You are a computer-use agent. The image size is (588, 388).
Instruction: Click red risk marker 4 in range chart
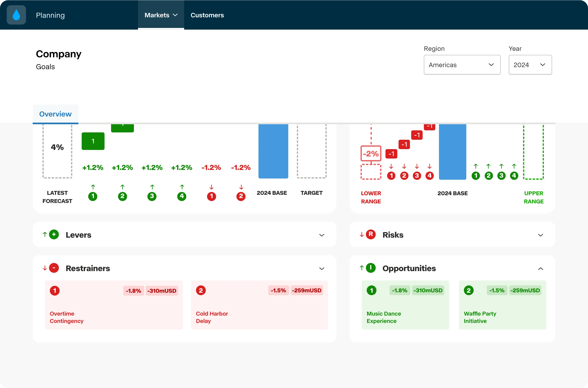[430, 176]
